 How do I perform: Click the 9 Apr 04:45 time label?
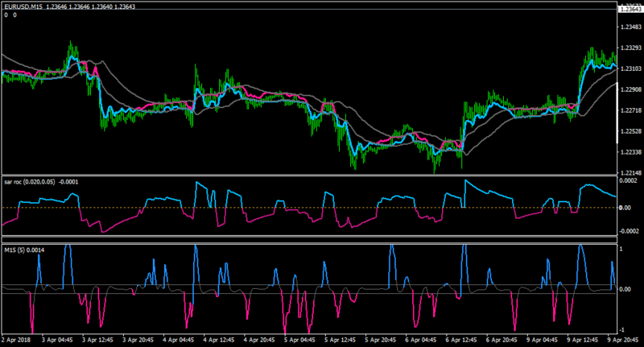542,340
